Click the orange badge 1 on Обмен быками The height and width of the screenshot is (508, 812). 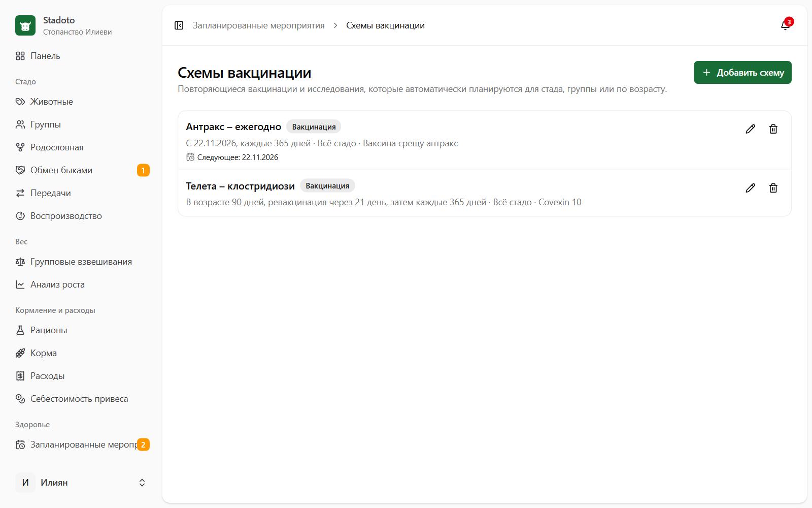pyautogui.click(x=143, y=170)
